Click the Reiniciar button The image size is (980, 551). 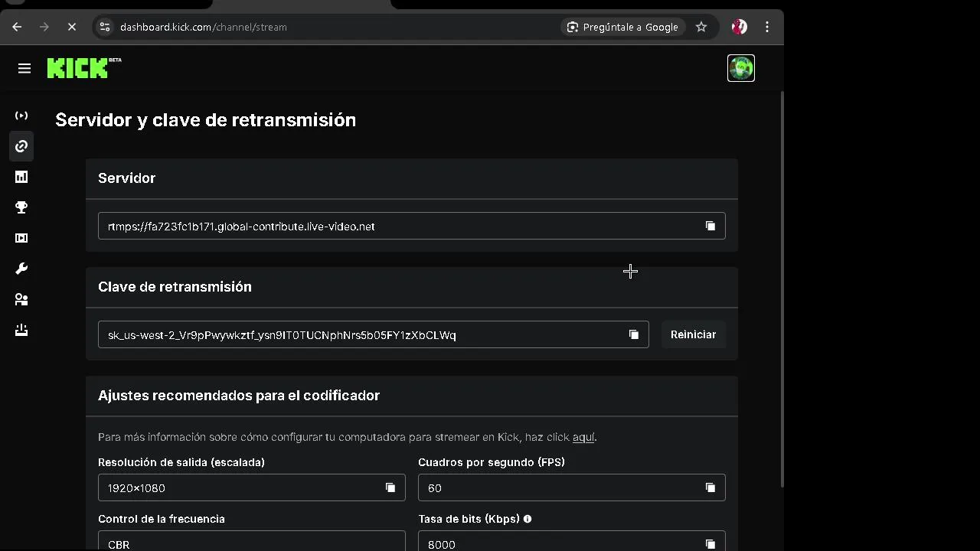click(x=693, y=334)
